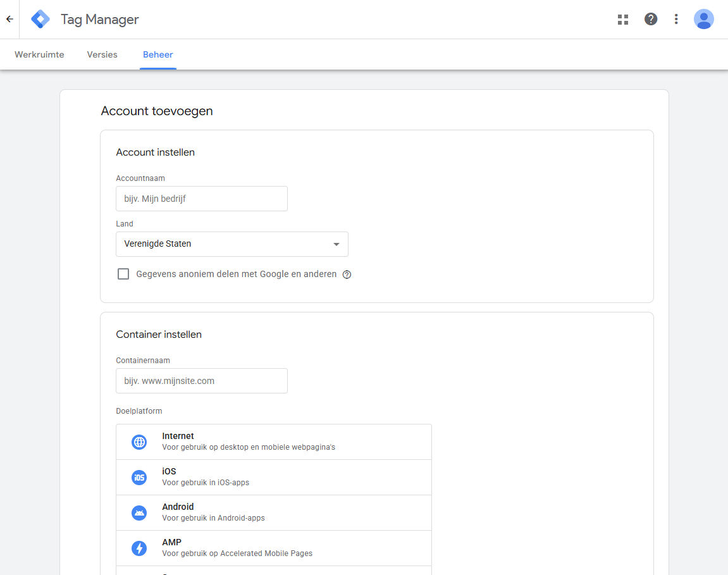
Task: Click the back arrow icon
Action: click(x=9, y=19)
